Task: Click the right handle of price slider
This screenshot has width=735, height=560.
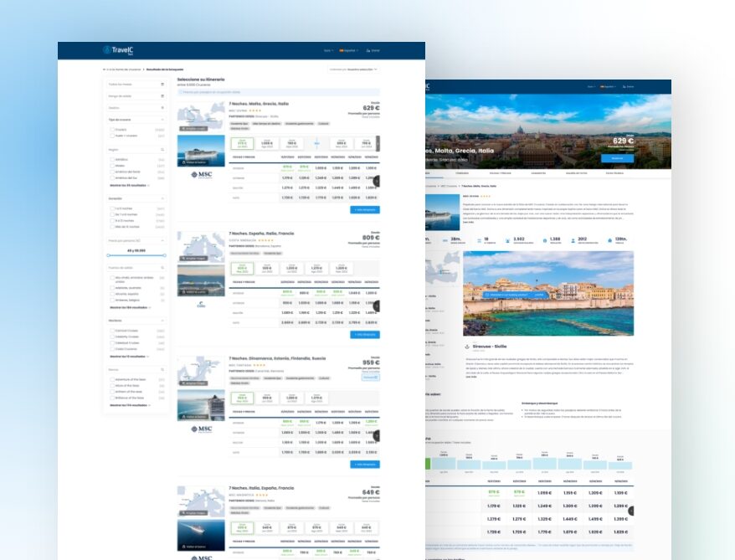Action: (x=165, y=255)
